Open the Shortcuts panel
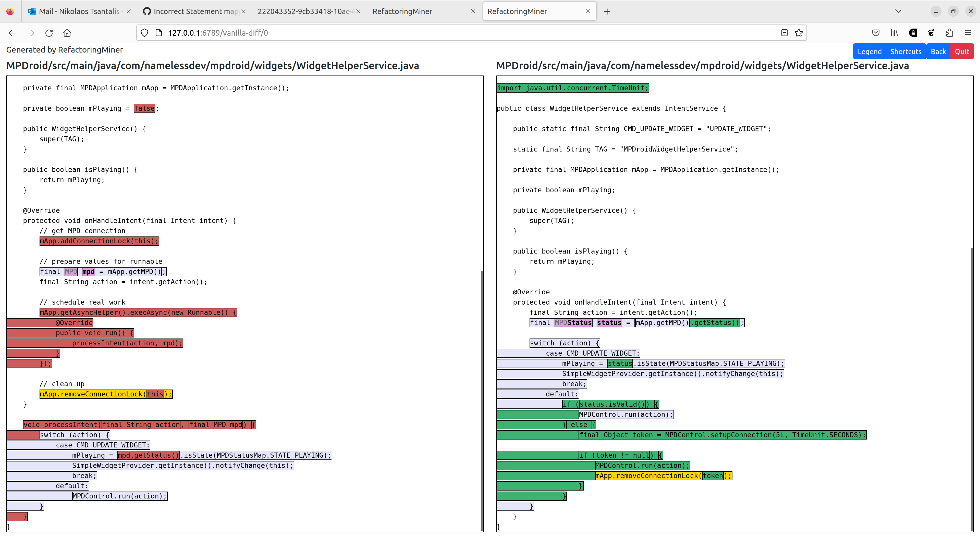980x551 pixels. tap(906, 51)
